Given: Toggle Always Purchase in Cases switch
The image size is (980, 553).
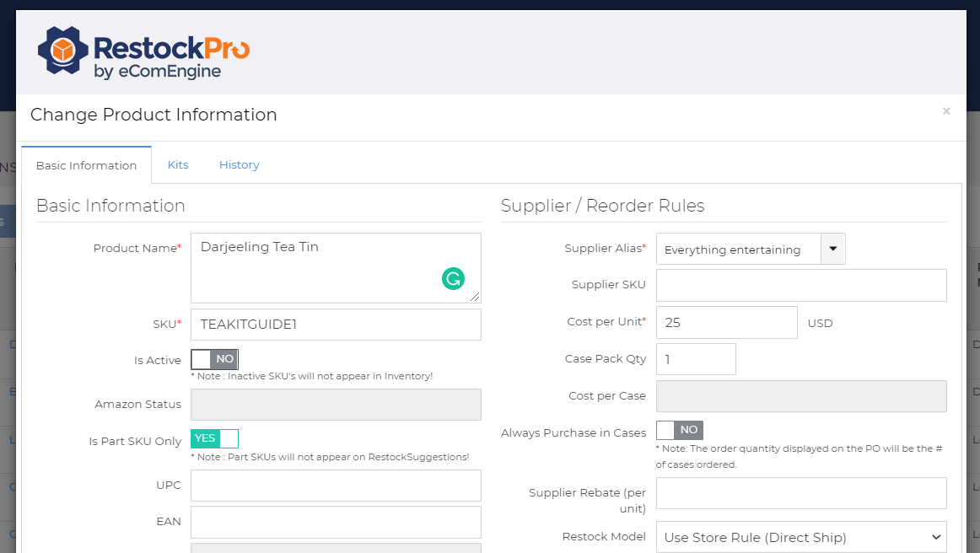Looking at the screenshot, I should click(680, 430).
